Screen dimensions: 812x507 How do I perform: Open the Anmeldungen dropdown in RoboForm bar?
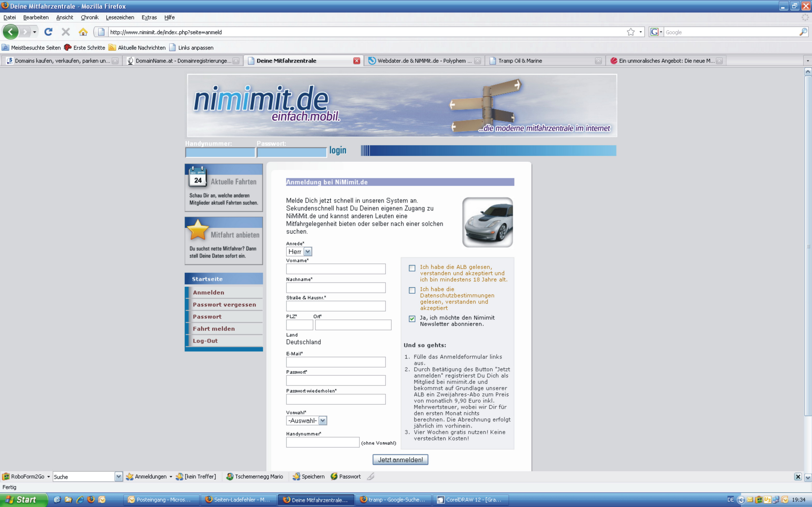click(x=171, y=476)
